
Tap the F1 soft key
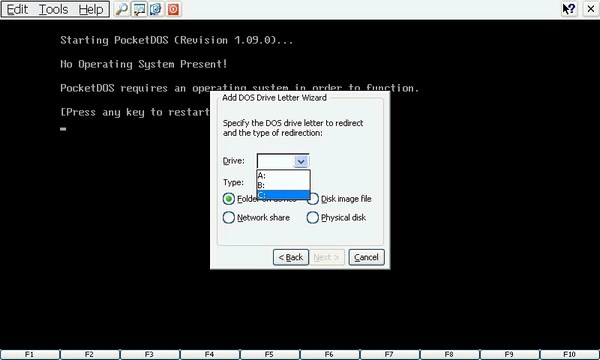29,354
